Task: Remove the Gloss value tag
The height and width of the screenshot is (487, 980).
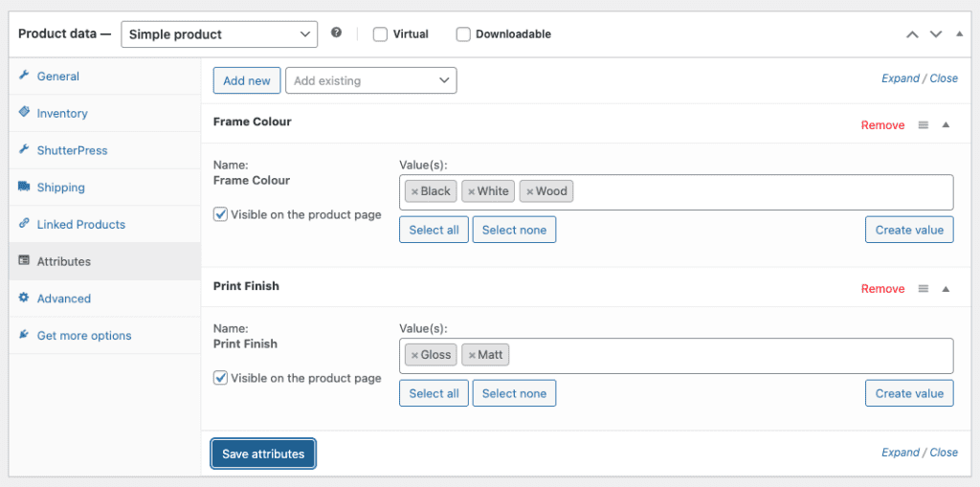Action: point(414,355)
